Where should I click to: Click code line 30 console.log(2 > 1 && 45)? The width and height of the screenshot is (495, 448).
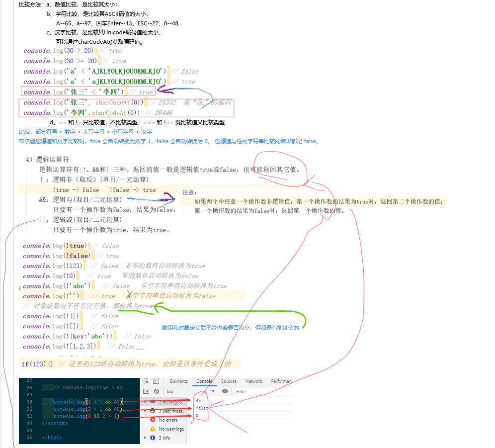tap(88, 402)
